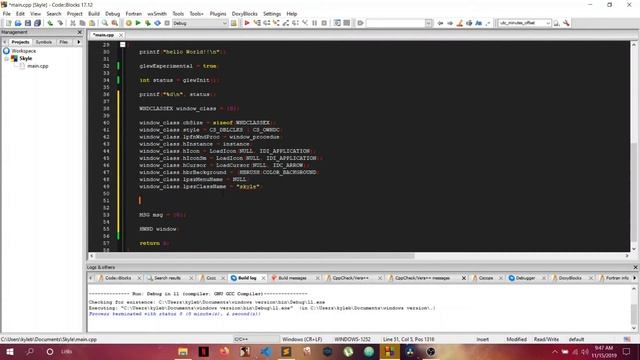
Task: Click the Run to cursor debug icon
Action: [257, 23]
